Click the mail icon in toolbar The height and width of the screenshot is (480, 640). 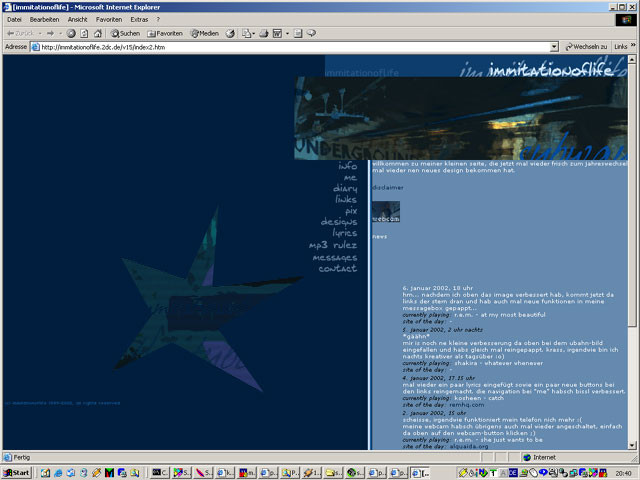246,33
